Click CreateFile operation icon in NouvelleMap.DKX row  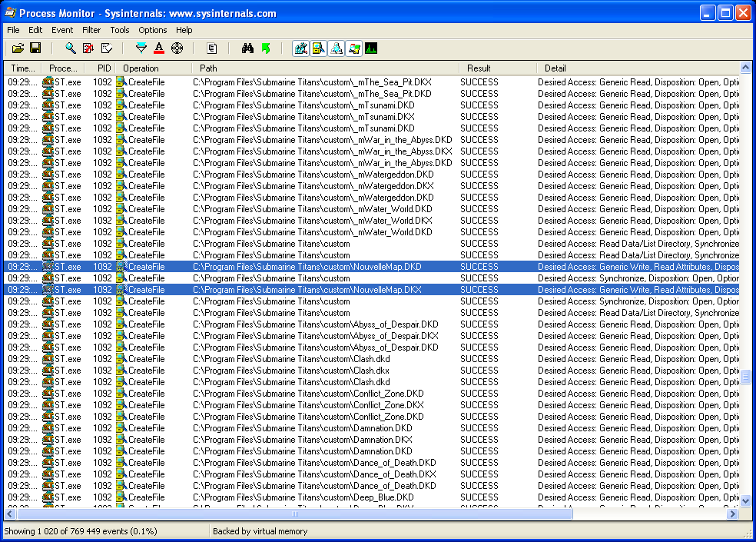point(121,290)
